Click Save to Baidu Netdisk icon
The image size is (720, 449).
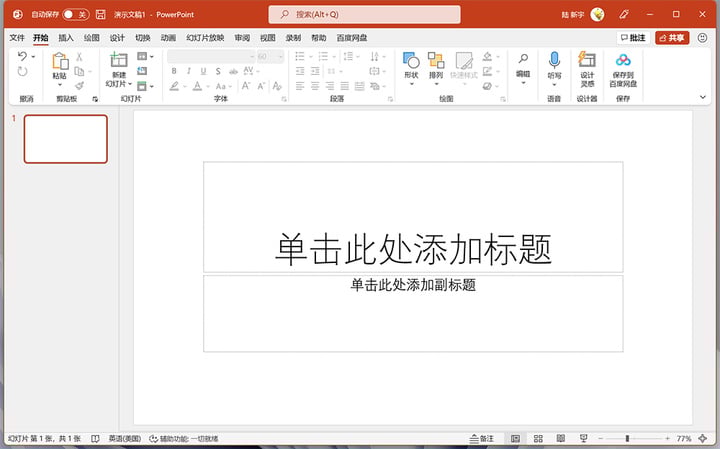click(x=623, y=60)
